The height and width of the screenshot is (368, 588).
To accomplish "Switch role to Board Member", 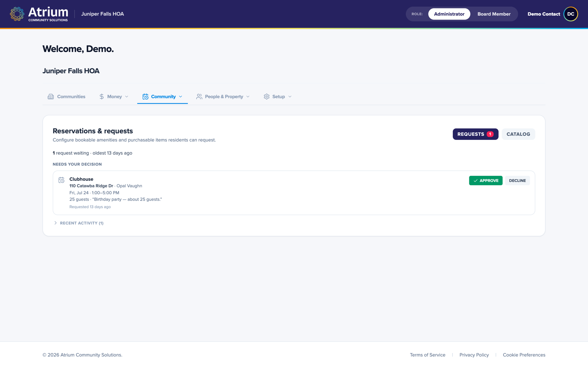I will [x=494, y=14].
